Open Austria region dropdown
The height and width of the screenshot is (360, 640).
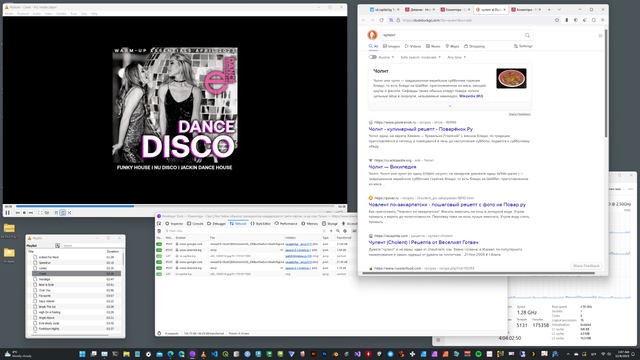pos(386,57)
